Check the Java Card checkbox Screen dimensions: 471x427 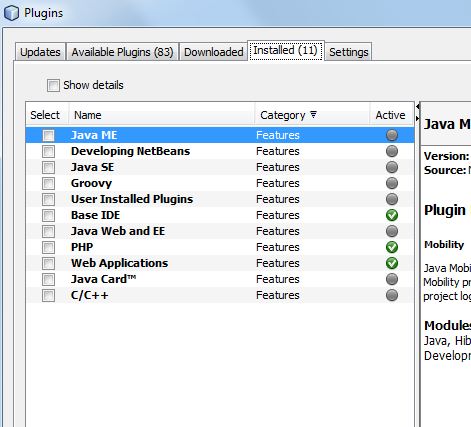click(x=48, y=279)
